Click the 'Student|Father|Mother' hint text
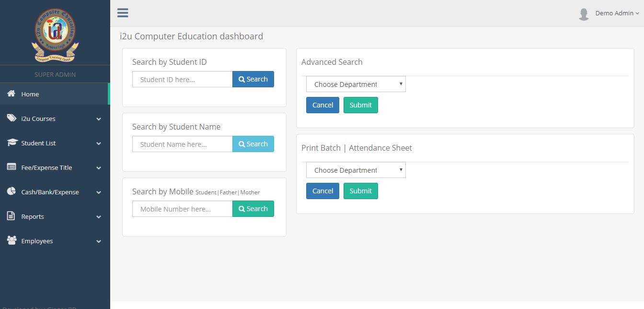Screen dimensions: 644x309 point(228,192)
